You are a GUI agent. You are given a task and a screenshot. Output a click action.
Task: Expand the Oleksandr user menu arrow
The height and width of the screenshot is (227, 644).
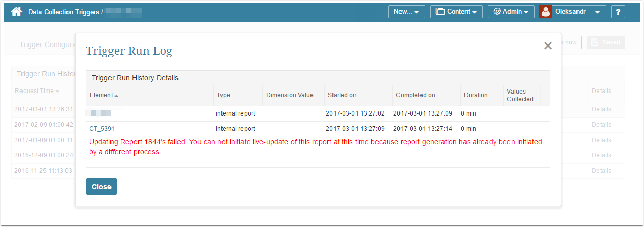pyautogui.click(x=597, y=12)
